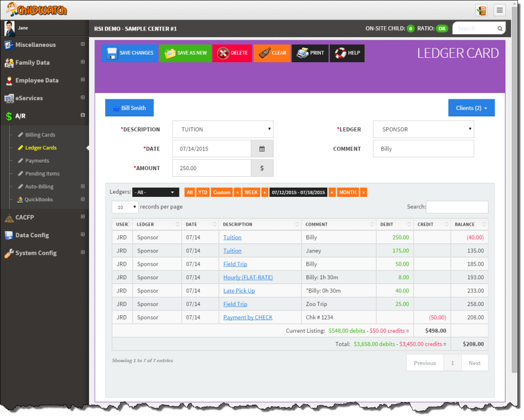The height and width of the screenshot is (420, 524).
Task: Click page number 1 in pagination
Action: pos(452,363)
